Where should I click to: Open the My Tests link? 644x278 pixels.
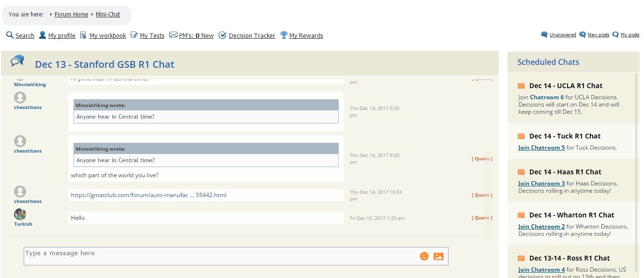152,36
